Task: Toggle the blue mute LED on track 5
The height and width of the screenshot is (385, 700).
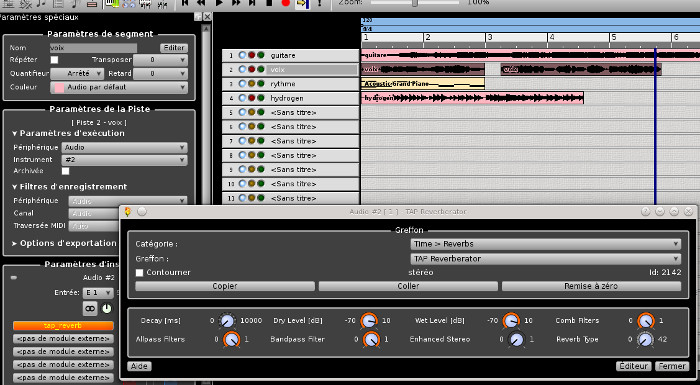Action: (x=242, y=113)
